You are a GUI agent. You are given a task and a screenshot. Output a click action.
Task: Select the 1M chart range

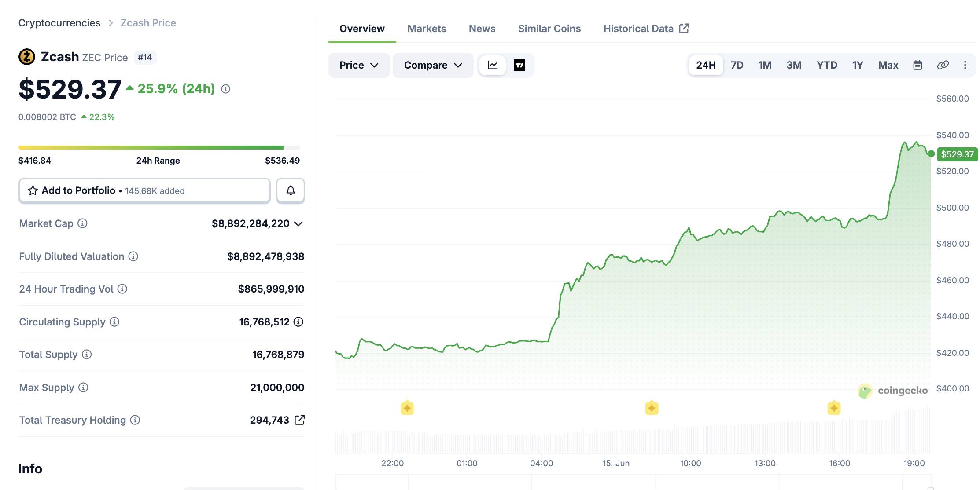pyautogui.click(x=765, y=65)
